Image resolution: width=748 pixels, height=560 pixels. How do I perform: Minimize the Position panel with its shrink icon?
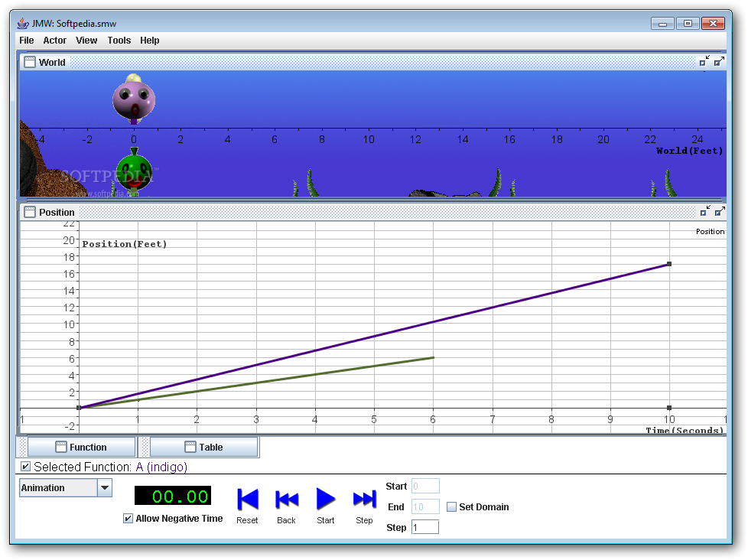tap(704, 211)
